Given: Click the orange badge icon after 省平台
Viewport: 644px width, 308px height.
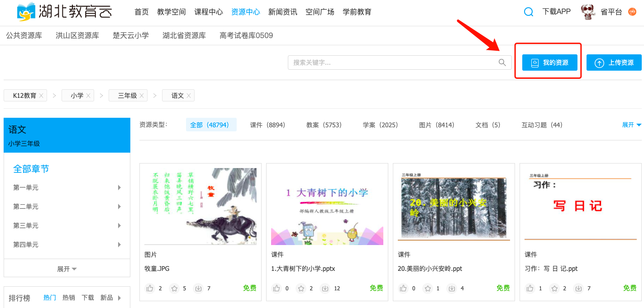Looking at the screenshot, I should tap(632, 12).
